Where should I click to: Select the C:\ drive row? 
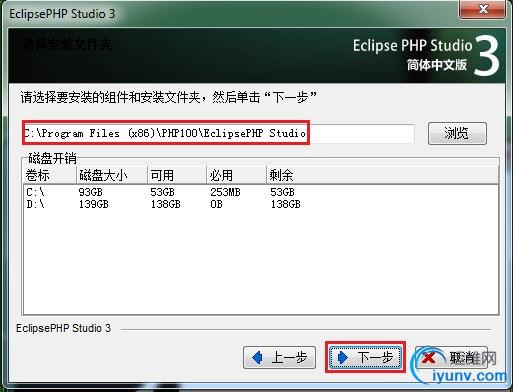(x=261, y=192)
